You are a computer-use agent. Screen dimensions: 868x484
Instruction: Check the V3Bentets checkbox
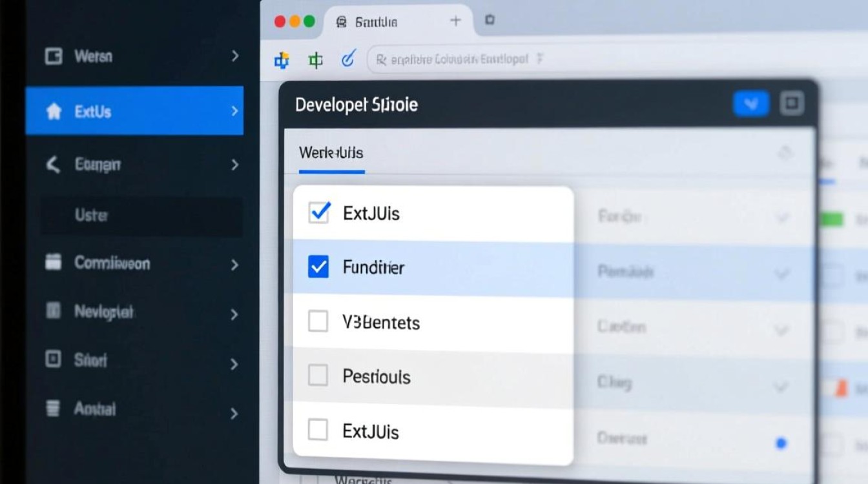tap(318, 321)
